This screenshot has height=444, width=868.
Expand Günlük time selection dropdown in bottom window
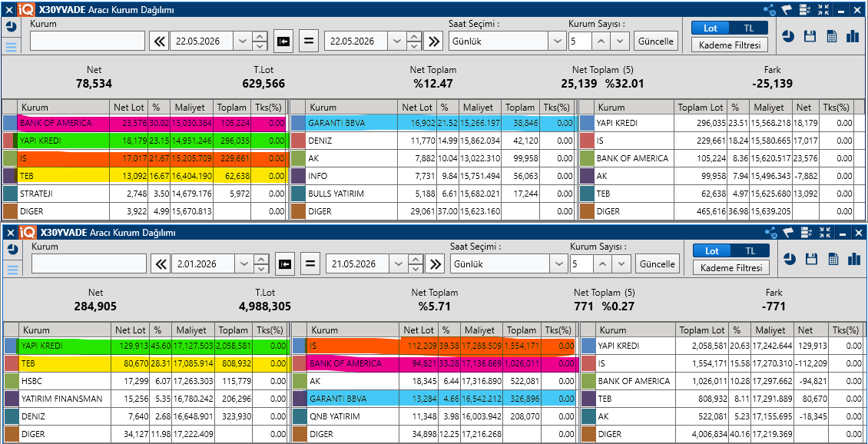[558, 264]
